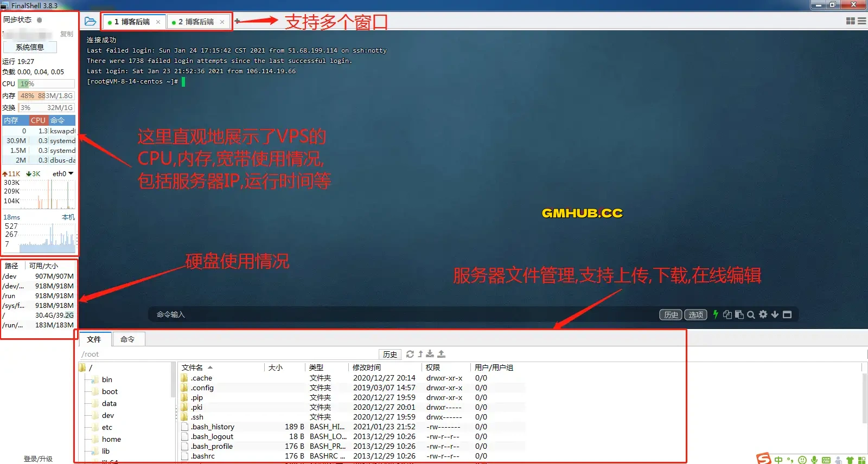Image resolution: width=868 pixels, height=464 pixels.
Task: Click Sogou input method S tray icon
Action: coord(764,459)
